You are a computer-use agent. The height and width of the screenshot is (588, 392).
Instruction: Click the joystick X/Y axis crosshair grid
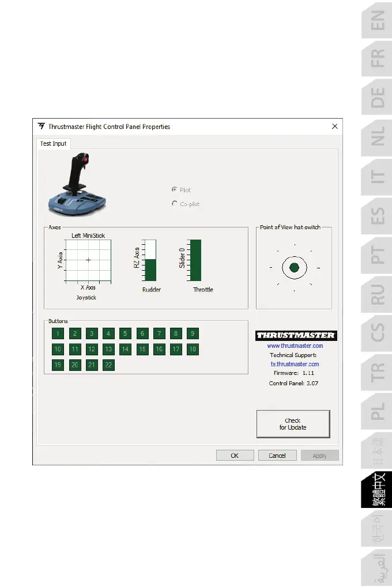[x=88, y=260]
